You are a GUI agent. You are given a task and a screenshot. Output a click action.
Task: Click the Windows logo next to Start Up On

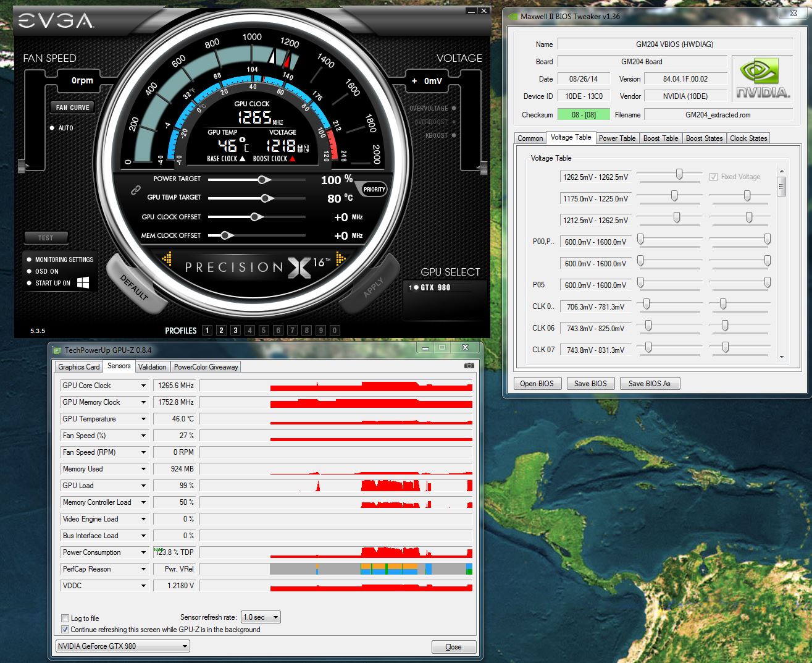point(83,282)
